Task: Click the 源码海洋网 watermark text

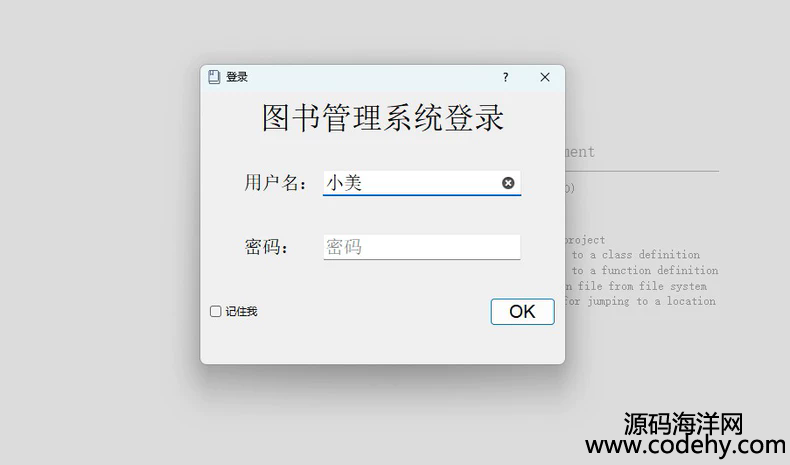Action: tap(683, 424)
